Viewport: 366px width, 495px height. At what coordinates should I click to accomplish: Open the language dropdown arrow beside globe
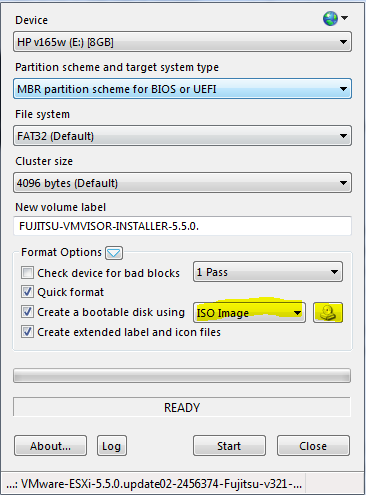[x=345, y=18]
